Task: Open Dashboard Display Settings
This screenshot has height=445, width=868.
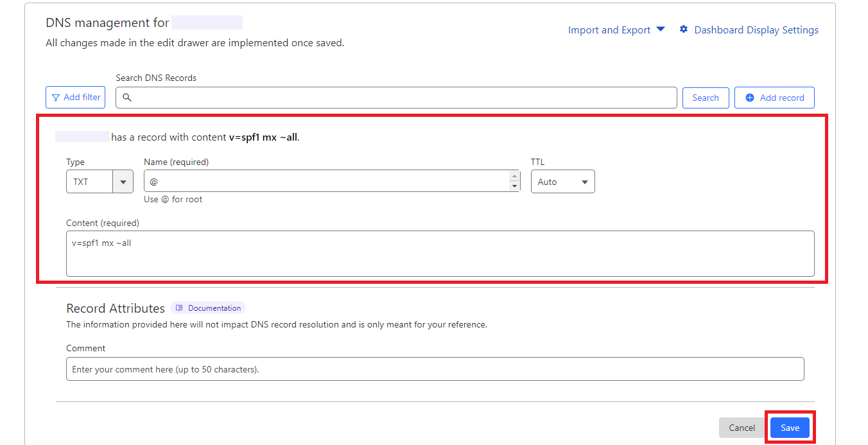Action: [756, 30]
